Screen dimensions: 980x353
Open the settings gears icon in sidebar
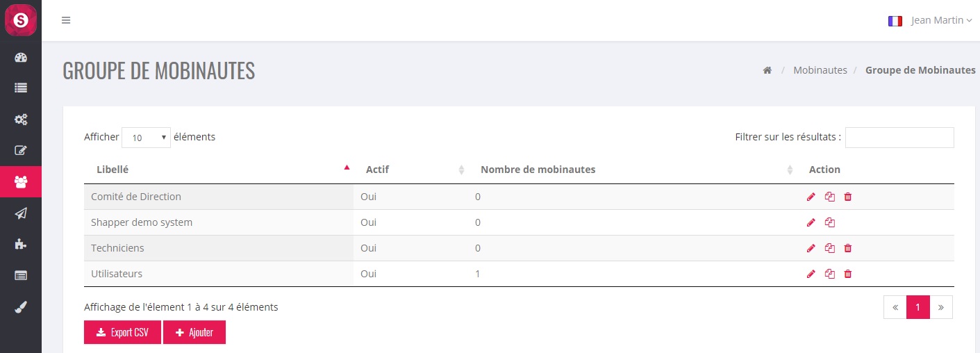click(21, 120)
